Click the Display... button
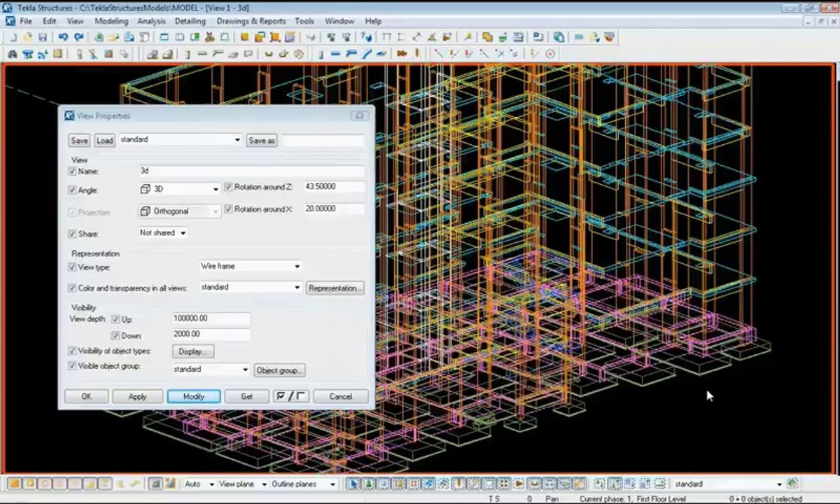Image resolution: width=840 pixels, height=504 pixels. click(x=193, y=351)
